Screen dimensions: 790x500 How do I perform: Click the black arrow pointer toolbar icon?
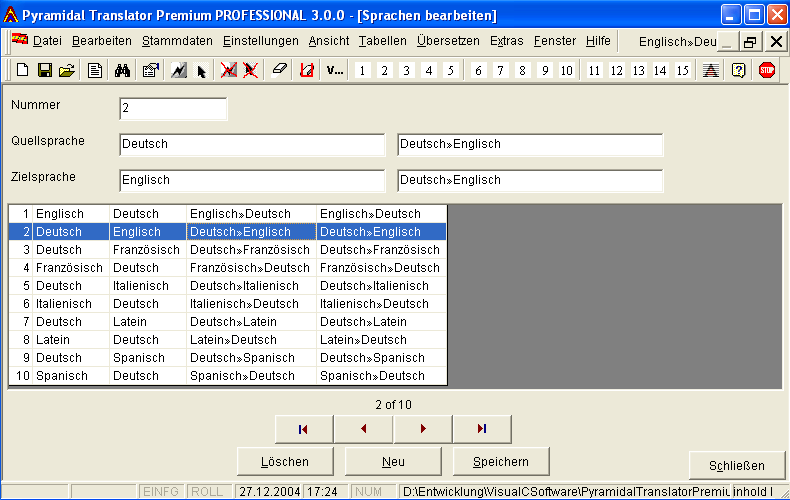tap(201, 71)
